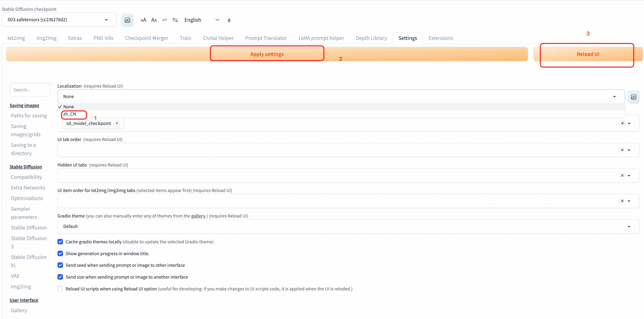Refresh the Localization options list
644x319 pixels.
point(634,97)
